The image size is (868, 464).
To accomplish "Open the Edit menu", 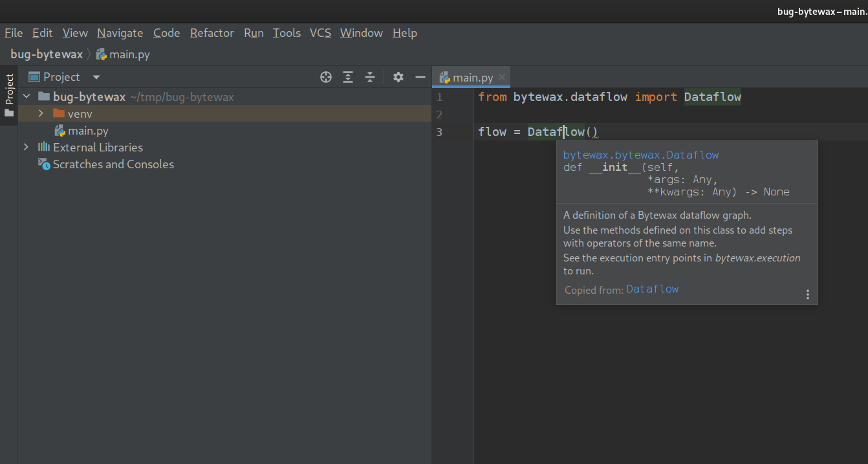I will click(43, 33).
